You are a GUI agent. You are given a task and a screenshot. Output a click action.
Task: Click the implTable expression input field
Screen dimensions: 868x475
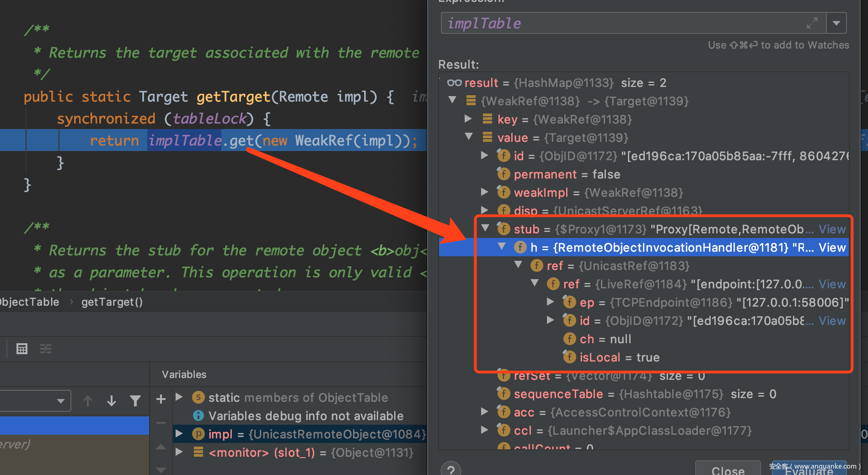(x=622, y=23)
